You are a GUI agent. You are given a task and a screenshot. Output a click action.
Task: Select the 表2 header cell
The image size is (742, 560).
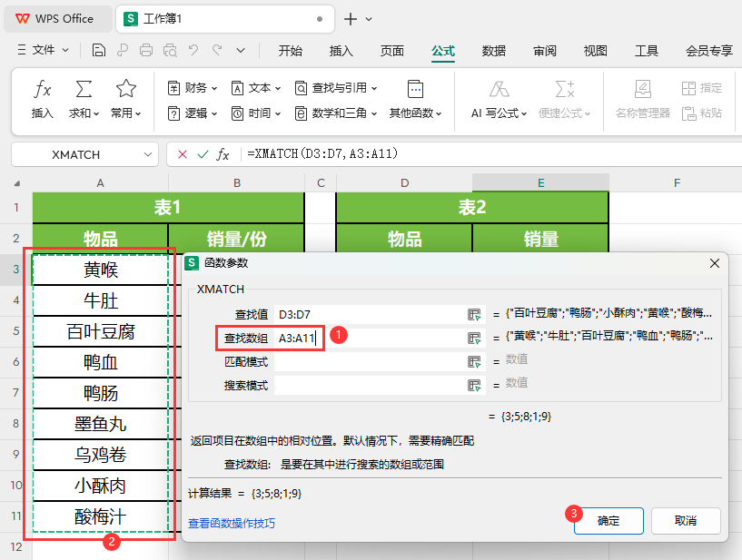tap(471, 207)
